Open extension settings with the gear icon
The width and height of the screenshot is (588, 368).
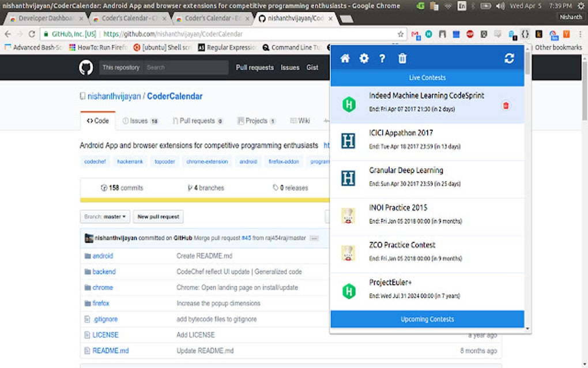(364, 58)
